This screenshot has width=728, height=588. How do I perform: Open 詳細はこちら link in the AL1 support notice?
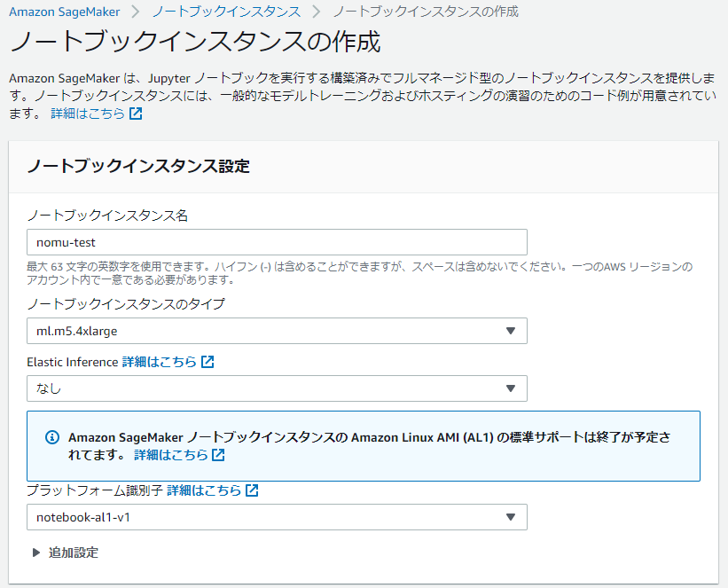171,455
